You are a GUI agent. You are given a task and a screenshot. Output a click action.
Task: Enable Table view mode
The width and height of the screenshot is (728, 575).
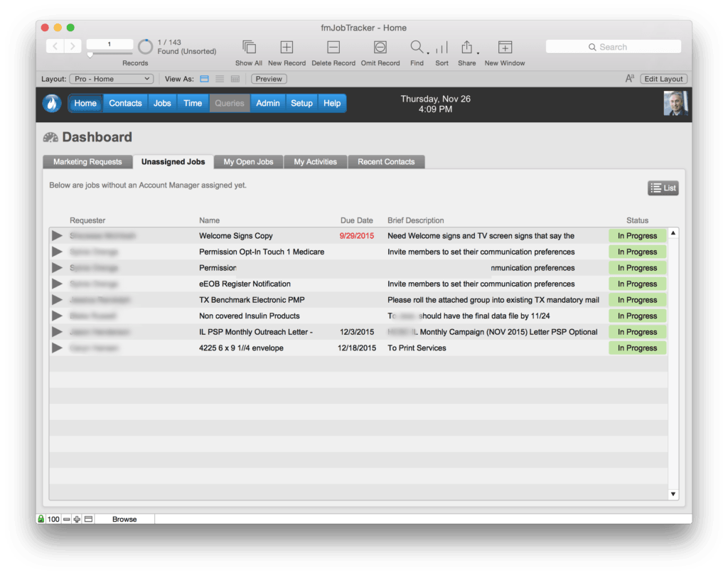click(235, 79)
